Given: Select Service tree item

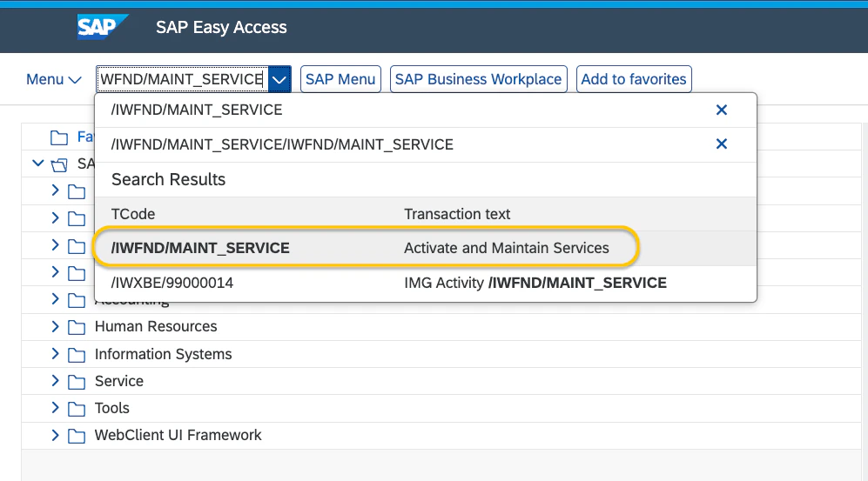Looking at the screenshot, I should pos(119,381).
